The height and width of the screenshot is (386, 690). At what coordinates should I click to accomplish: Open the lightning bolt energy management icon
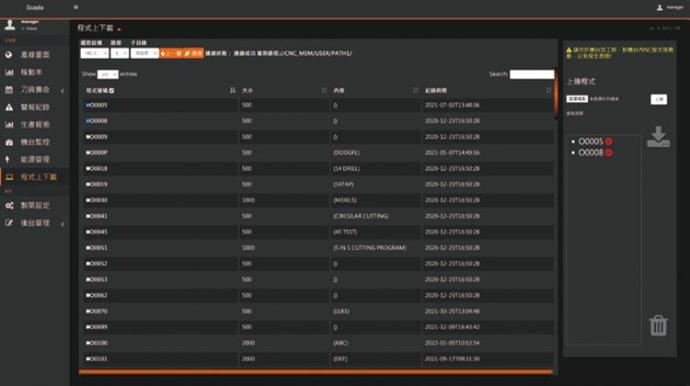coord(7,159)
